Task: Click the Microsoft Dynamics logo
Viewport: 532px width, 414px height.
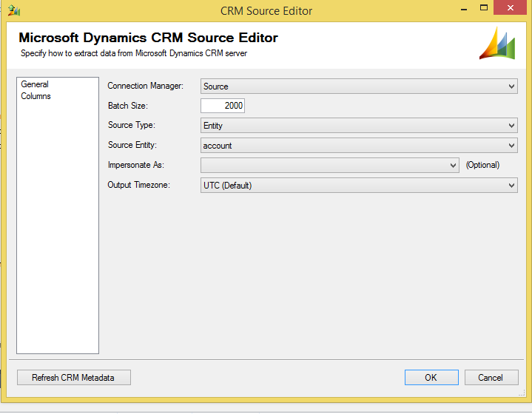Action: 497,44
